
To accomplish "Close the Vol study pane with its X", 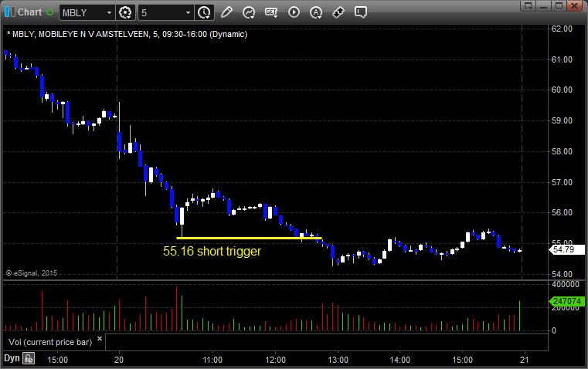I will click(100, 339).
